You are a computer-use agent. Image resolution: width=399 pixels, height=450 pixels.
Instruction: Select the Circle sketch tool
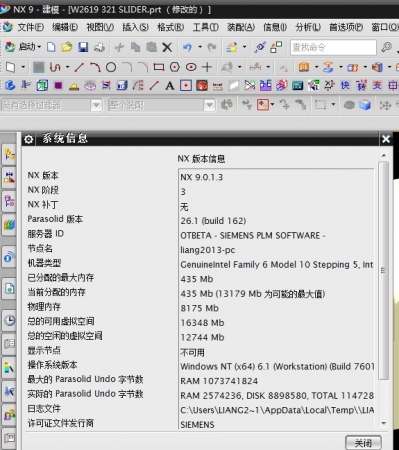coord(111,67)
